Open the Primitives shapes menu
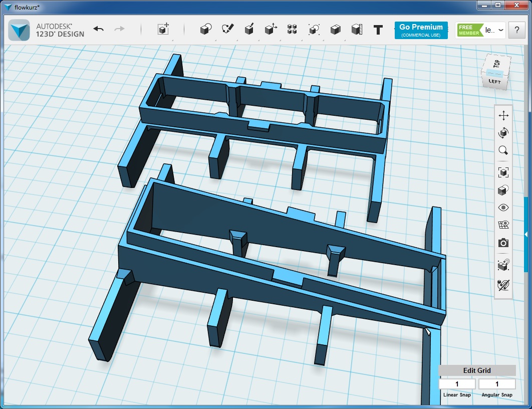 206,30
